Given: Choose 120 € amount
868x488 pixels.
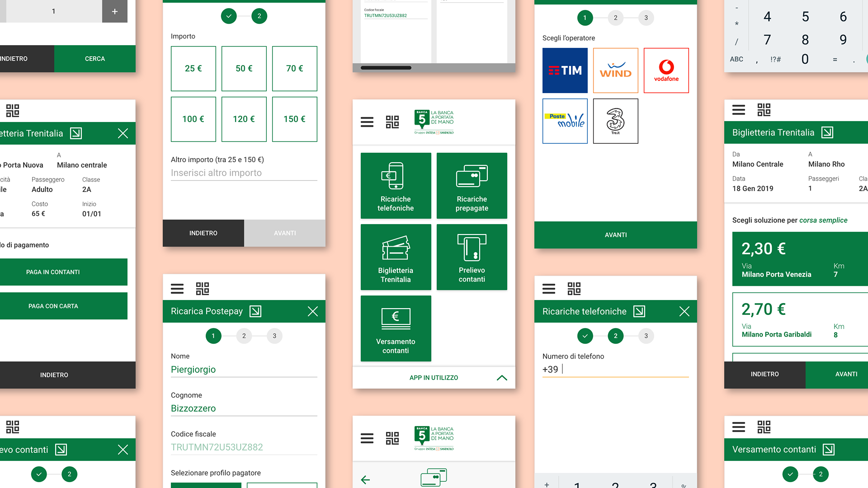Looking at the screenshot, I should 244,119.
